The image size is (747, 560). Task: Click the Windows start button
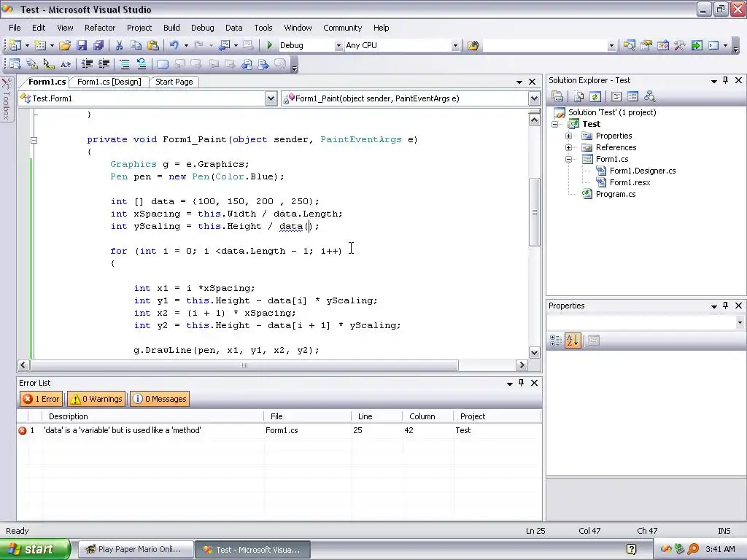(x=34, y=550)
